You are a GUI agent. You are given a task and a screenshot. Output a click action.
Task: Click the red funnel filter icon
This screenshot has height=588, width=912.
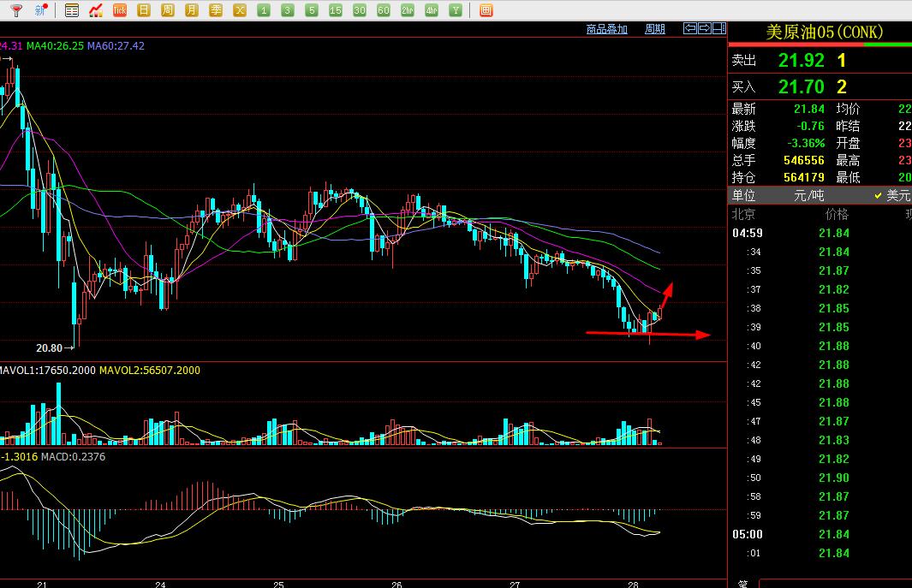point(15,10)
